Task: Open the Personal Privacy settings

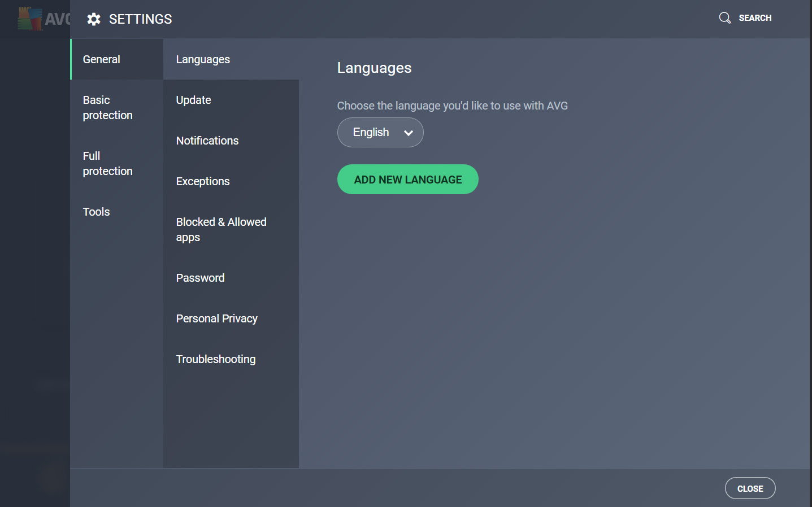Action: pos(216,318)
